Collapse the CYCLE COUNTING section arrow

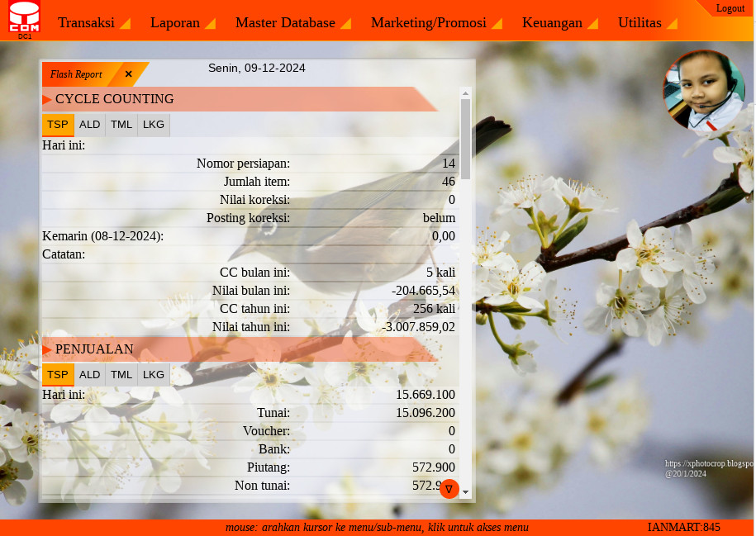coord(47,100)
